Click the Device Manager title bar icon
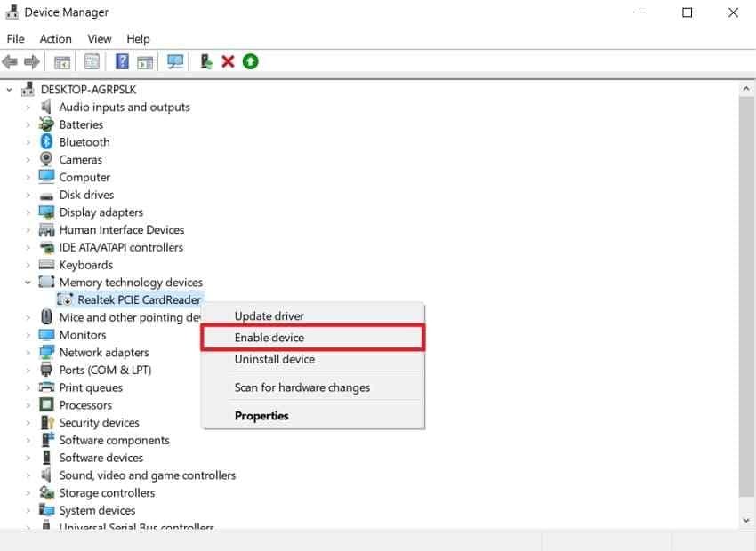The height and width of the screenshot is (551, 756). [12, 12]
